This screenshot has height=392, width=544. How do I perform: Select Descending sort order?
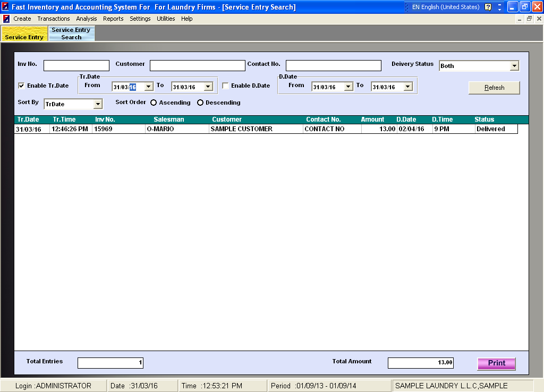[200, 103]
